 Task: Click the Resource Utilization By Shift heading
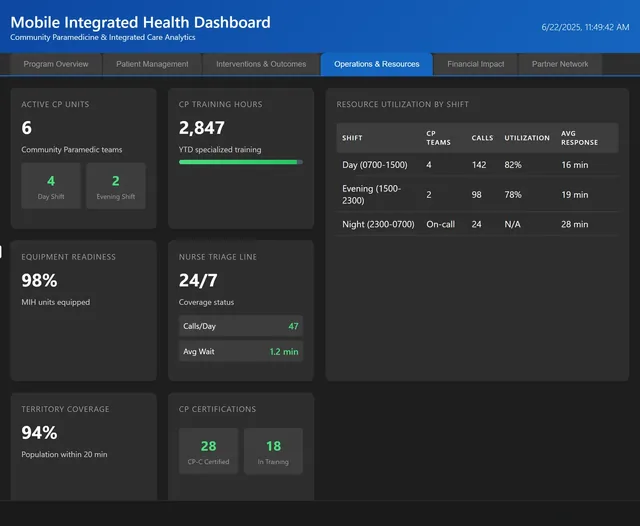click(402, 104)
